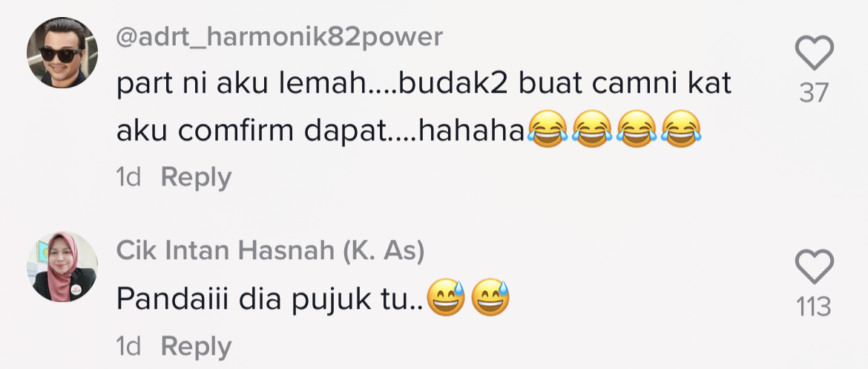Open the hijab woman profile avatar

62,267
